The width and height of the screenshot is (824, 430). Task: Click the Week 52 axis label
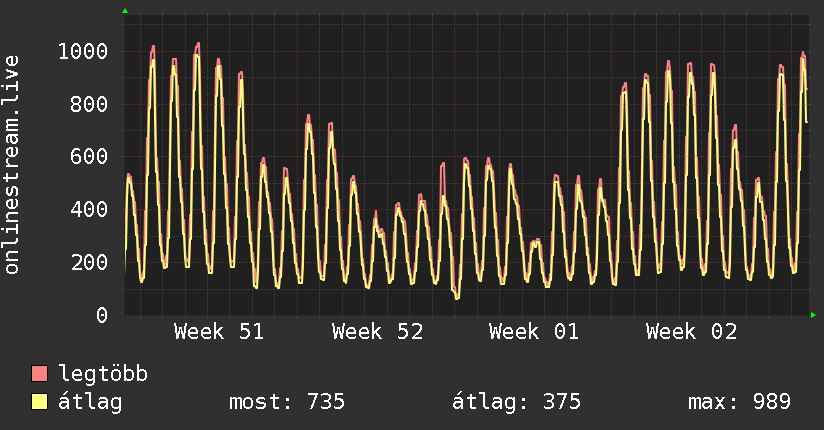377,332
